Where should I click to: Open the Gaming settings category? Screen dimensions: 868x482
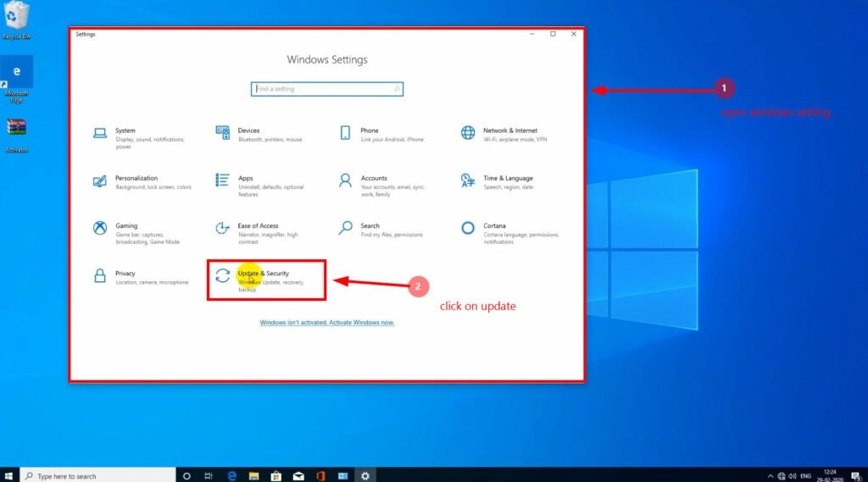point(136,234)
